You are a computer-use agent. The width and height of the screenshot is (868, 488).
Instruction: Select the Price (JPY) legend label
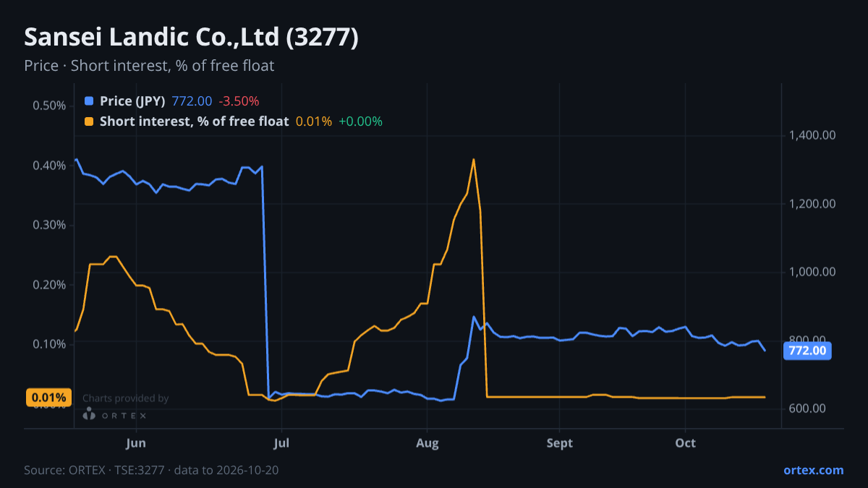(x=132, y=101)
